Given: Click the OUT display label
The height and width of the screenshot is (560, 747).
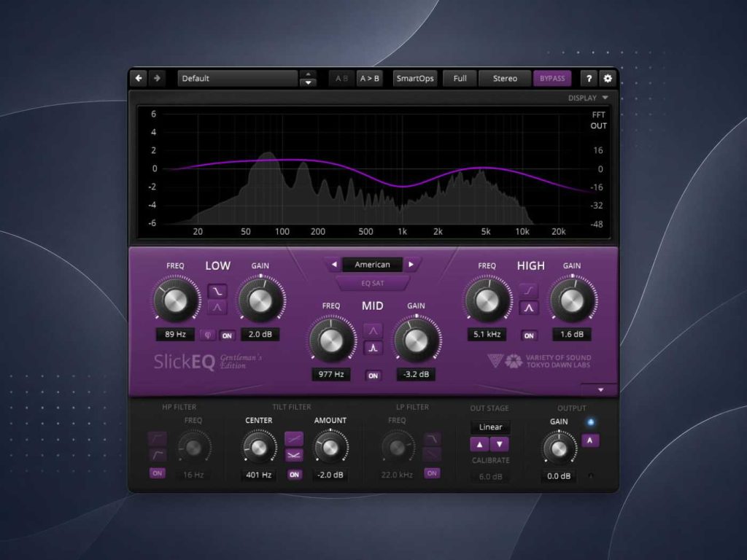Looking at the screenshot, I should coord(598,125).
